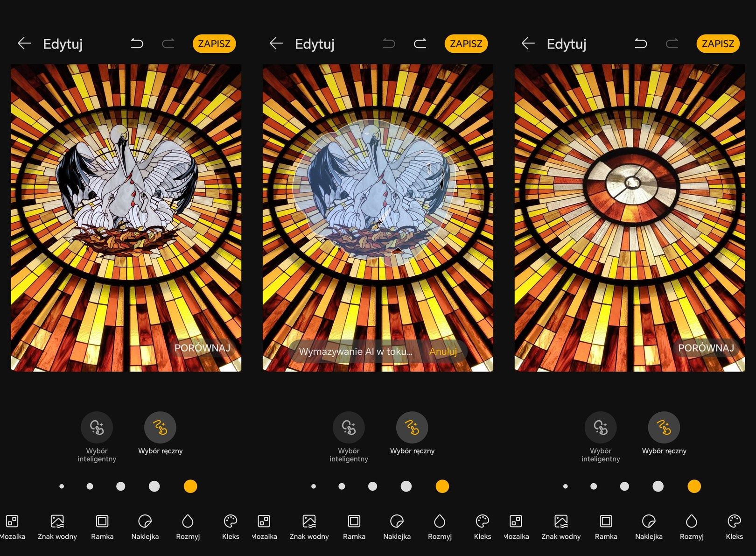Tap PORÓWNAJ on right screen image

(x=706, y=348)
